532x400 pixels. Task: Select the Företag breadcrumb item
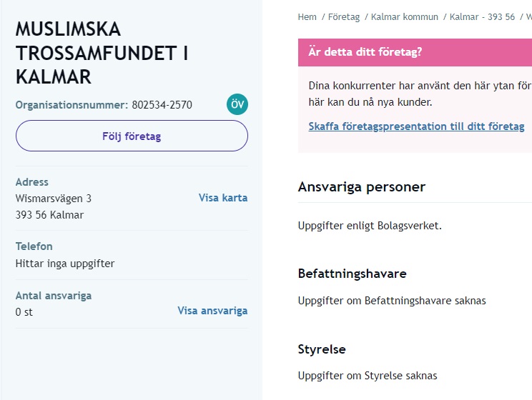(344, 17)
